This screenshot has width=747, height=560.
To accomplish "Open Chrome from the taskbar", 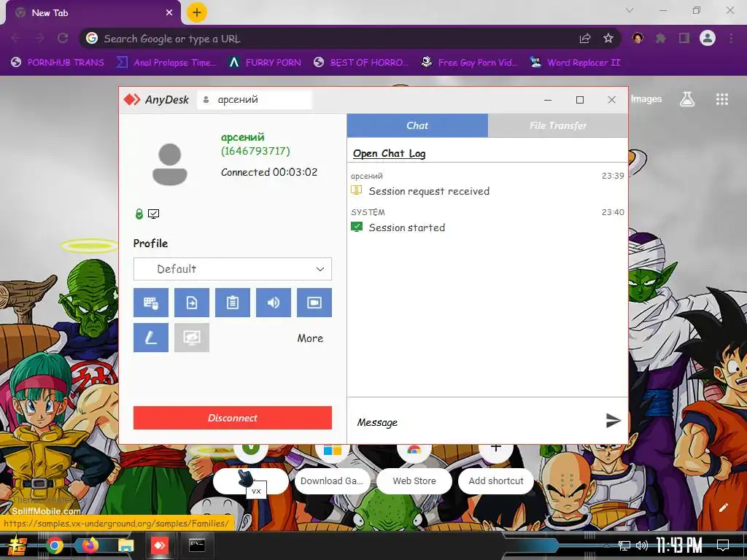I will tap(55, 545).
